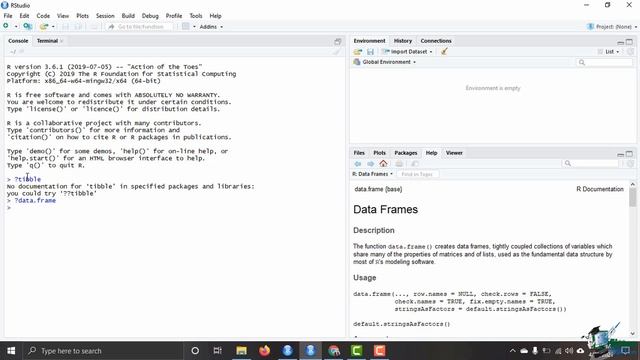Image resolution: width=640 pixels, height=360 pixels.
Task: Expand the recent files dropdown arrow
Action: point(53,27)
